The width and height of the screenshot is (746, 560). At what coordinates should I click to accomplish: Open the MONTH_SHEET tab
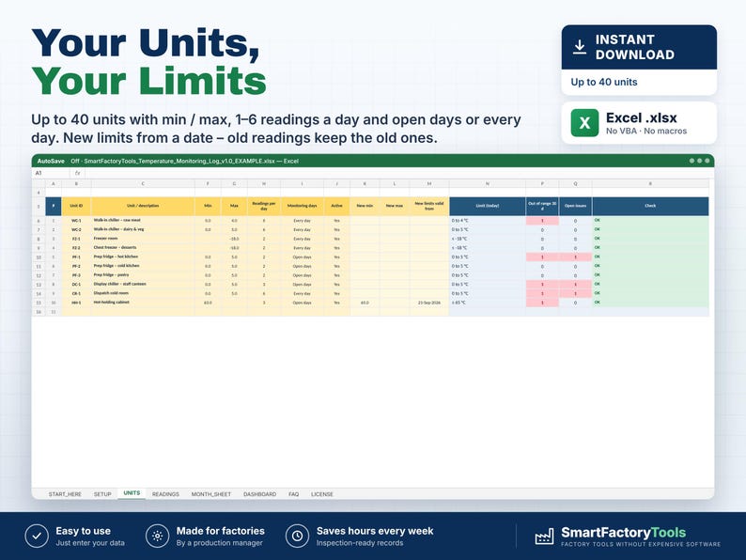210,494
